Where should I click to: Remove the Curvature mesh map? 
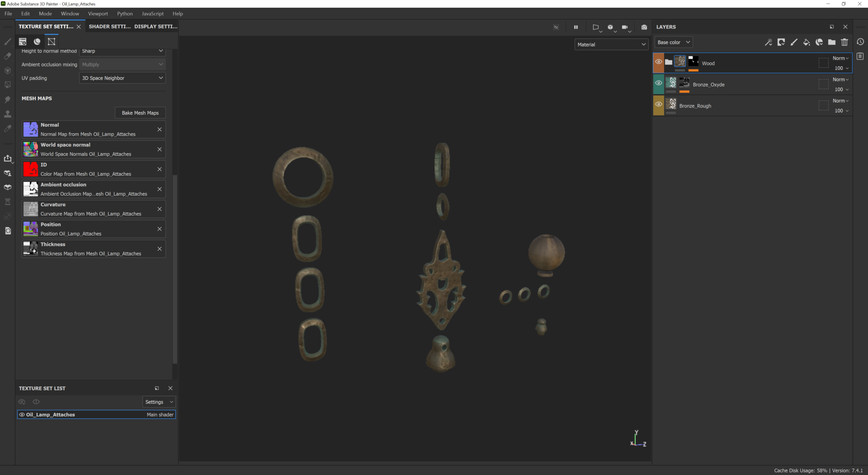(159, 209)
